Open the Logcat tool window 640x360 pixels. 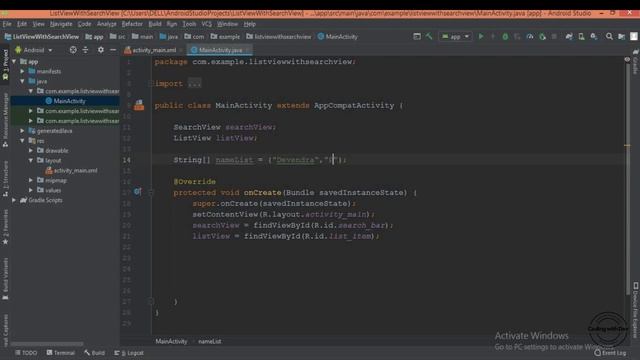(x=129, y=353)
